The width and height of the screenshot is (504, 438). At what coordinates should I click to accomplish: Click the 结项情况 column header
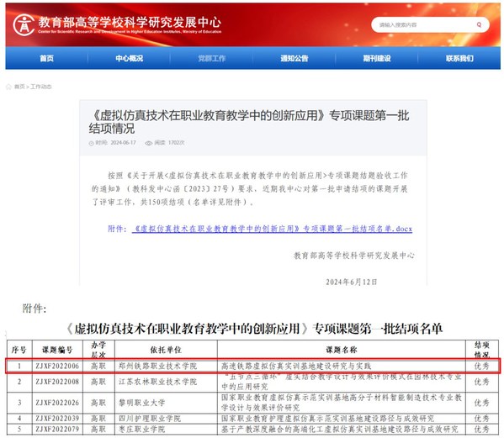pos(482,350)
